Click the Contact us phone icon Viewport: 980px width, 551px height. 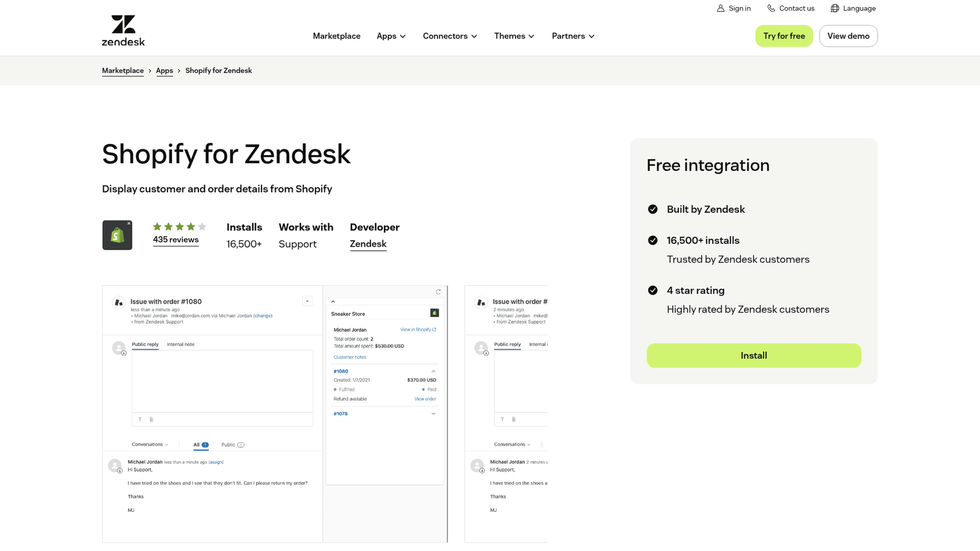point(771,8)
